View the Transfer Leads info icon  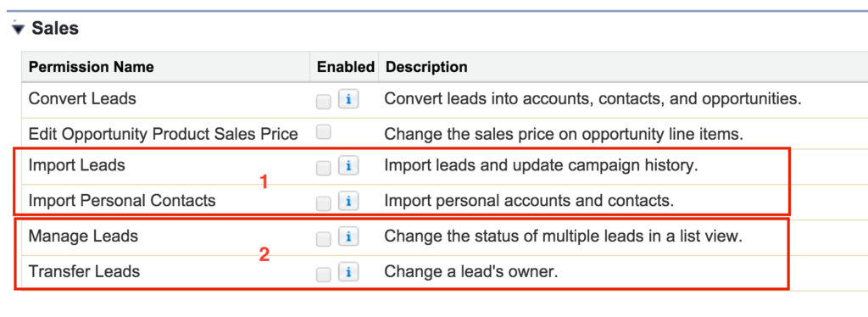(348, 273)
